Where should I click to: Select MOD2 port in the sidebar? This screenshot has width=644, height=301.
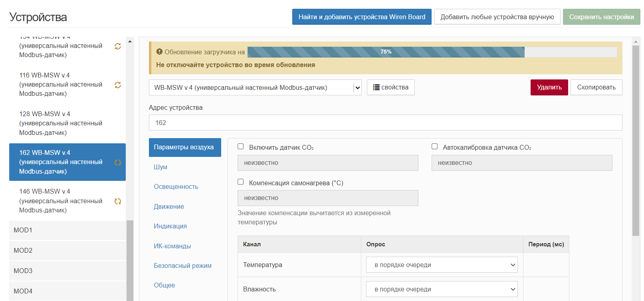click(x=67, y=251)
